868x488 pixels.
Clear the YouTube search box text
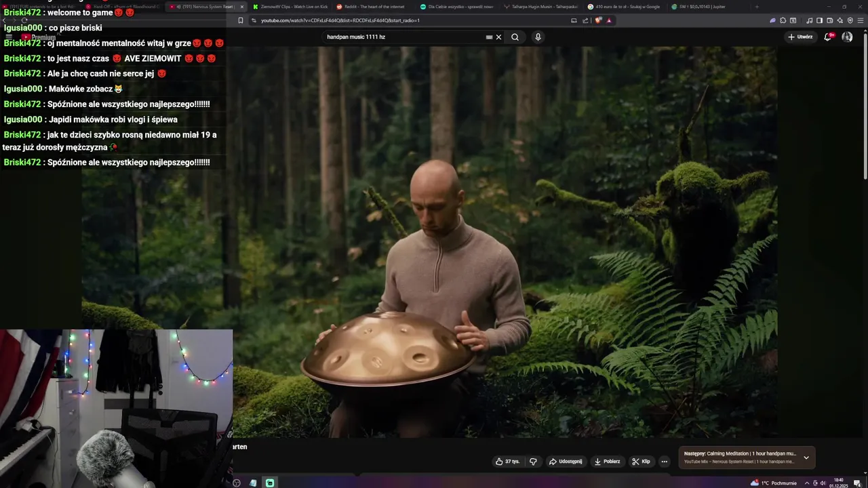tap(498, 37)
